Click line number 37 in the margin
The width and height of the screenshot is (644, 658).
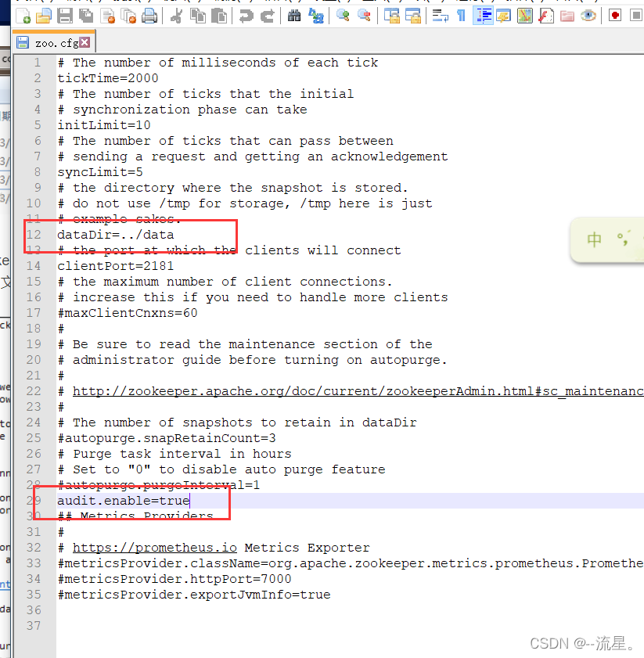(34, 626)
